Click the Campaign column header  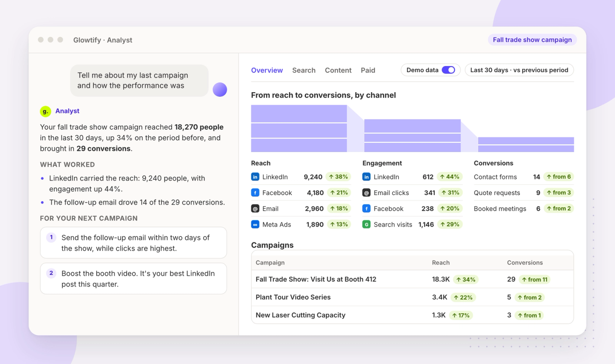coord(270,263)
